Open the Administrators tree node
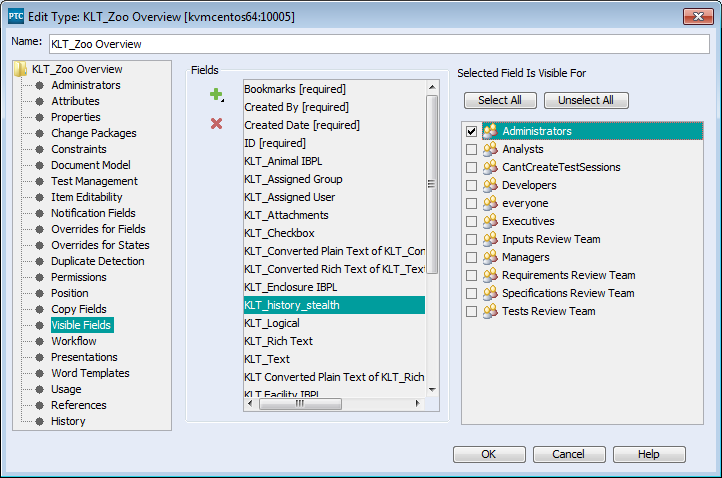 tap(86, 85)
